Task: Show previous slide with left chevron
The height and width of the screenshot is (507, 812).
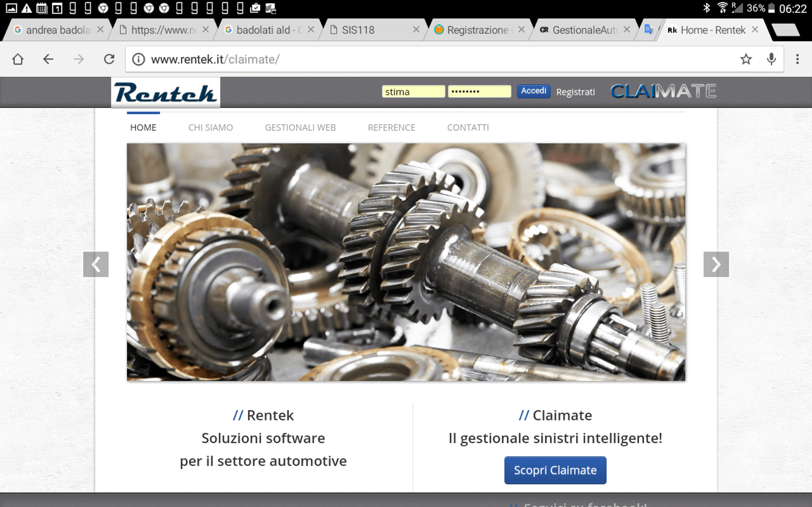Action: click(96, 264)
